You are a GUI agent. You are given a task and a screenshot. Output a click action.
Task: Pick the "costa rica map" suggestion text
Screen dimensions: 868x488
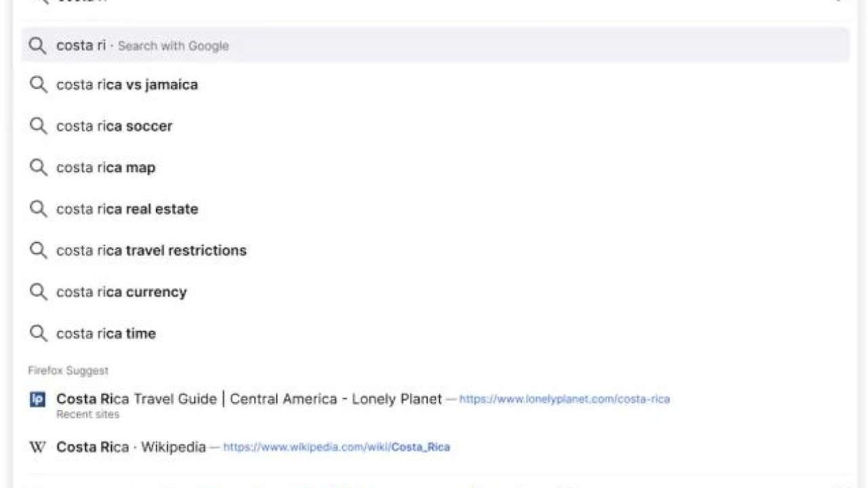click(106, 167)
